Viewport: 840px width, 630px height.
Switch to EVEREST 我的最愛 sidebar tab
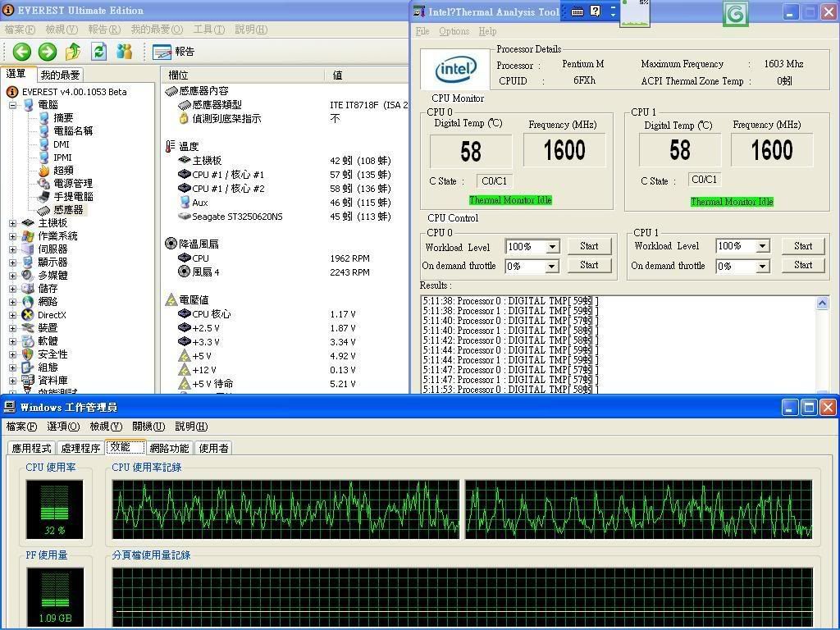(60, 75)
